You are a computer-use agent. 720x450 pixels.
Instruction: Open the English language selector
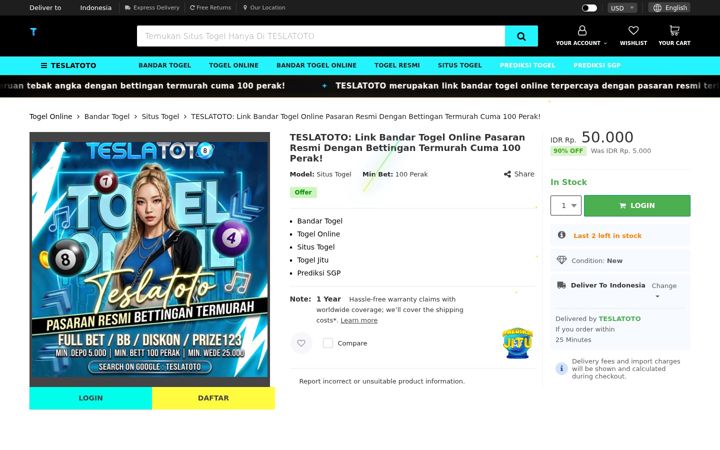coord(669,8)
